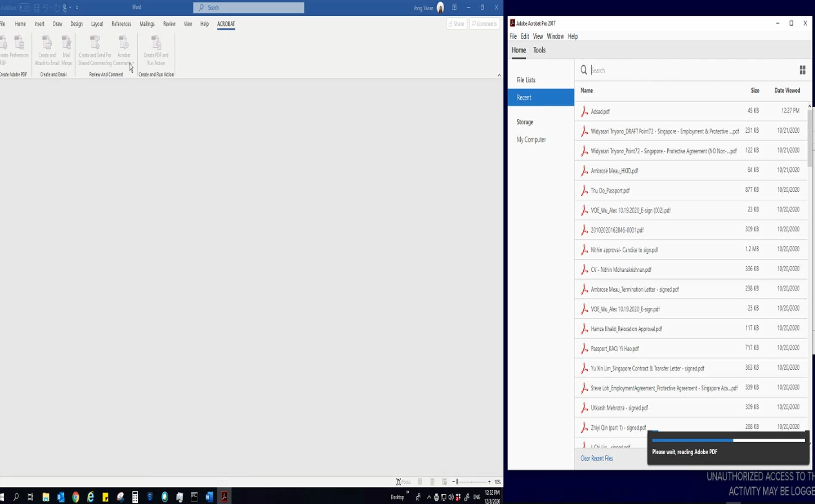Open Adsad.pdf from recent list
The width and height of the screenshot is (815, 504).
pyautogui.click(x=691, y=111)
